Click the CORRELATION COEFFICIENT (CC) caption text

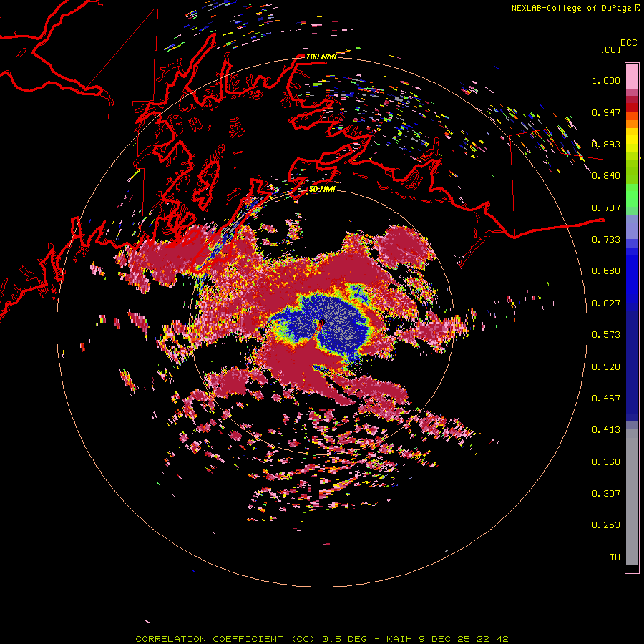(225, 639)
